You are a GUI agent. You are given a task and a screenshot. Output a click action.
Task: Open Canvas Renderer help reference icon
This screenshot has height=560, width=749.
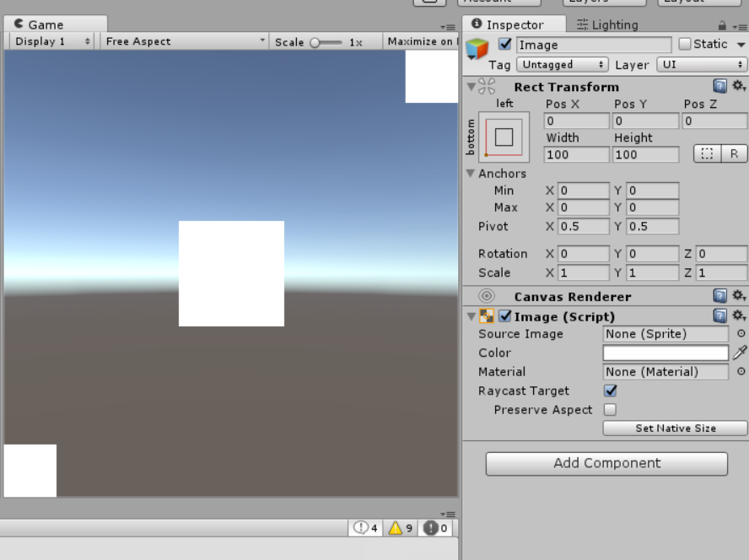point(719,296)
